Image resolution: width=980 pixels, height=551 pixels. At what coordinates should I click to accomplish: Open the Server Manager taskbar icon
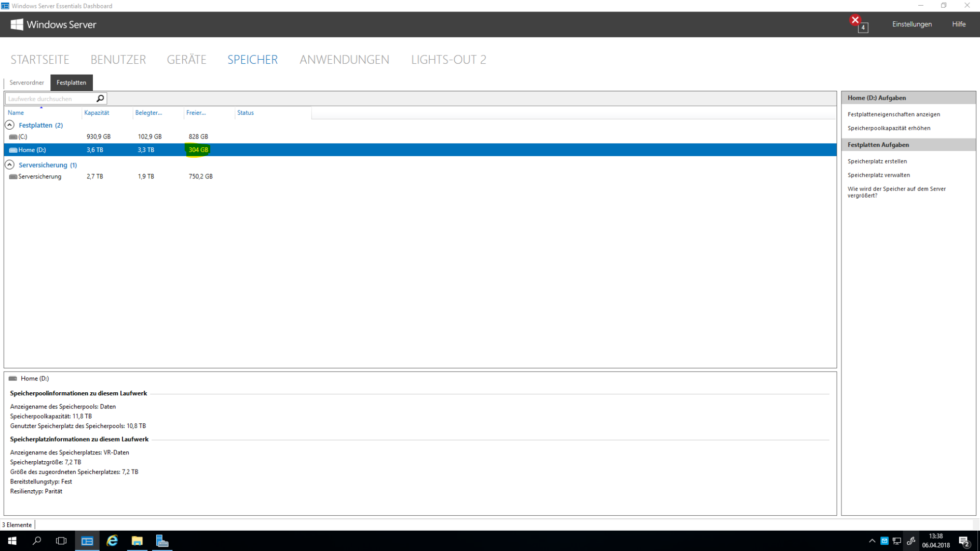[162, 541]
